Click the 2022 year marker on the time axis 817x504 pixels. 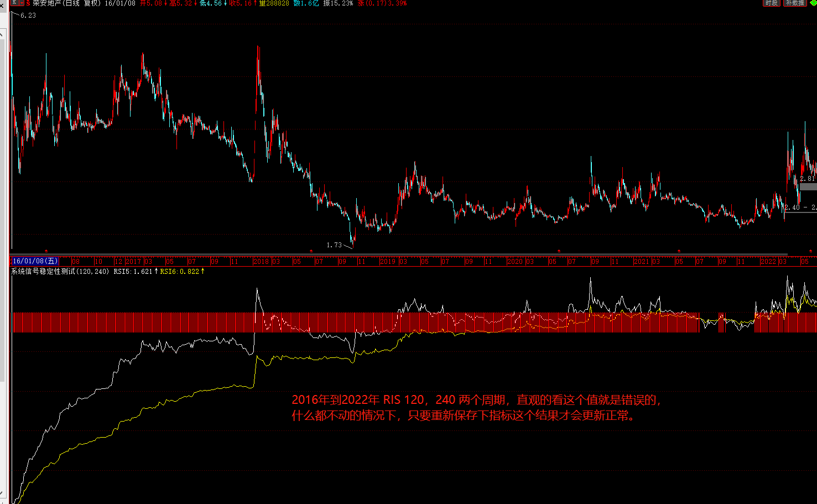[x=768, y=261]
